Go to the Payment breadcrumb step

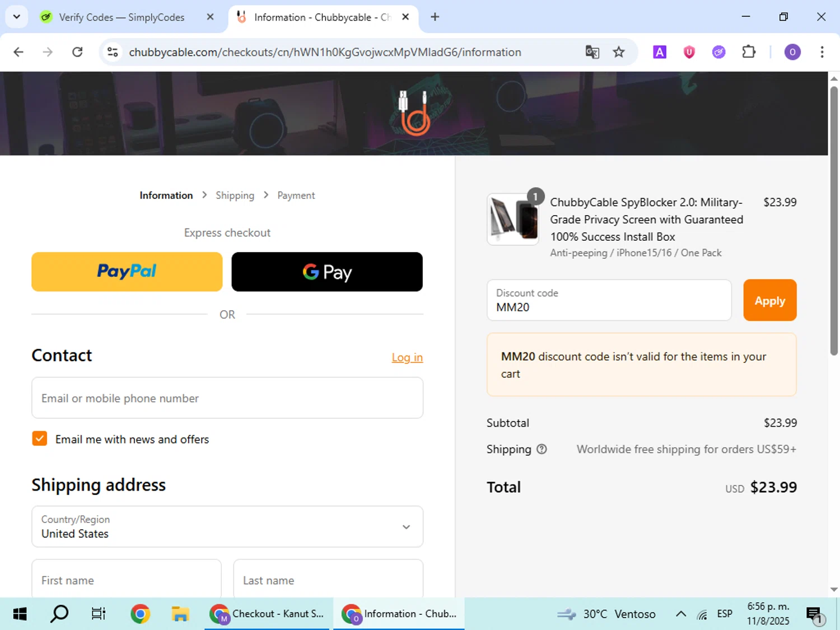pyautogui.click(x=296, y=195)
